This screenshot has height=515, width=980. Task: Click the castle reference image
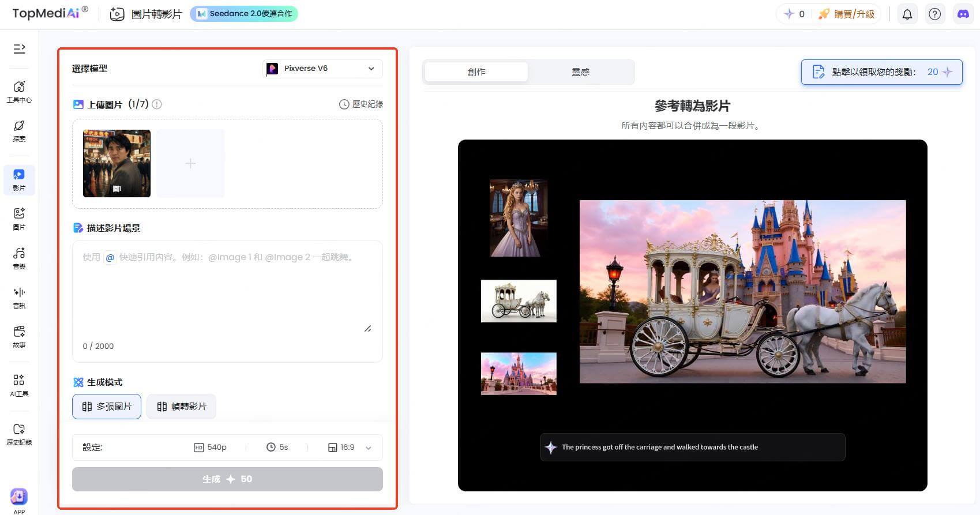pos(519,374)
